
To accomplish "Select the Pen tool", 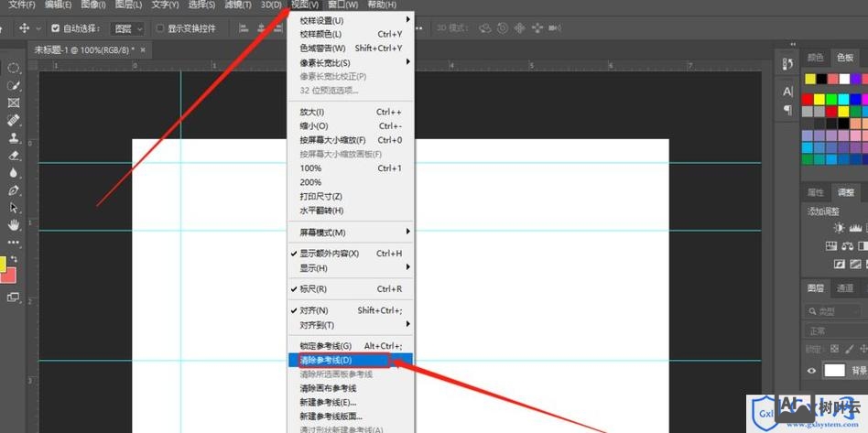I will point(14,190).
